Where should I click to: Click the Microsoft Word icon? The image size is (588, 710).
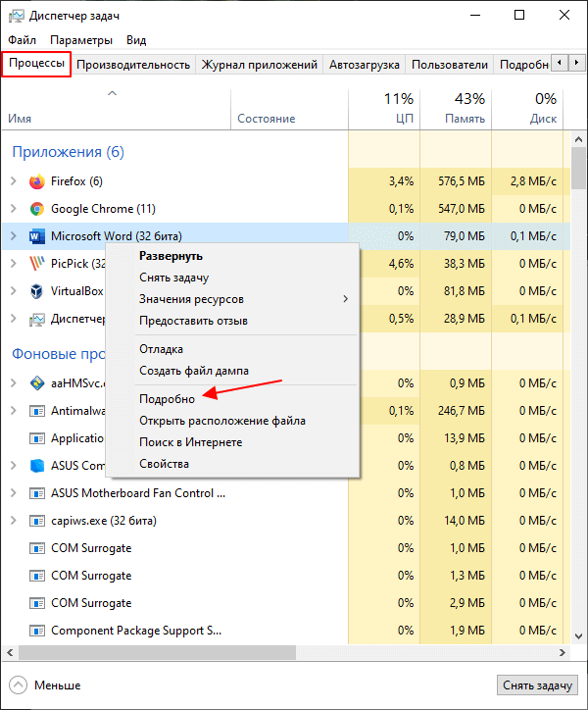(37, 236)
